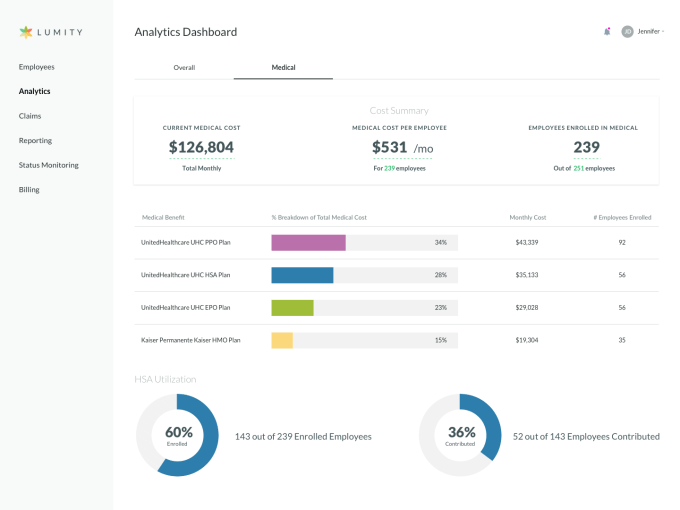Click the purple UHC PPO Plan bar
This screenshot has width=680, height=510.
[308, 242]
